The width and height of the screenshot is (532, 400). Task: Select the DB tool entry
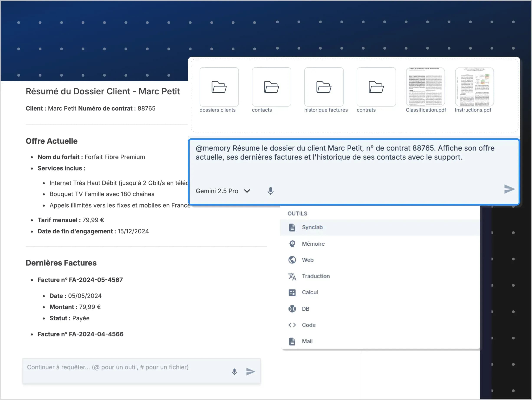[x=305, y=309]
